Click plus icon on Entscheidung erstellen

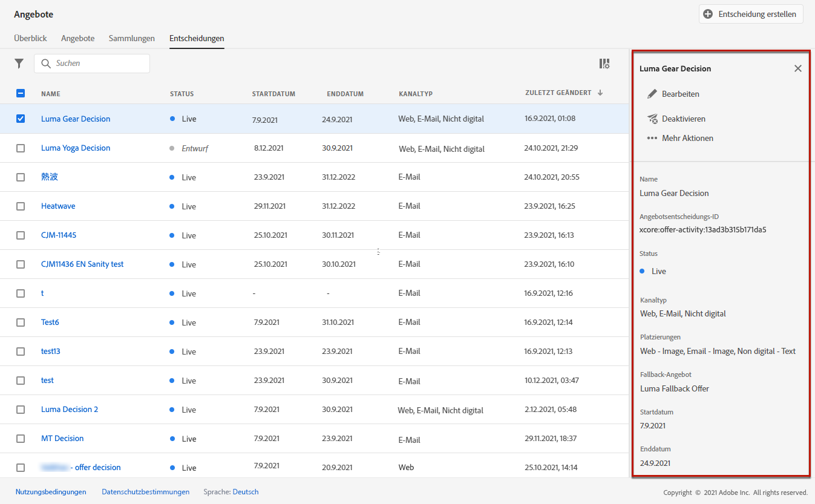coord(708,14)
